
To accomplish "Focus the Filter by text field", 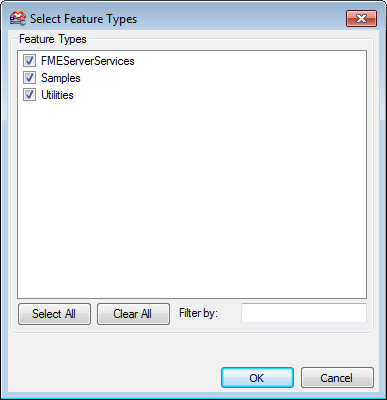I will 304,313.
